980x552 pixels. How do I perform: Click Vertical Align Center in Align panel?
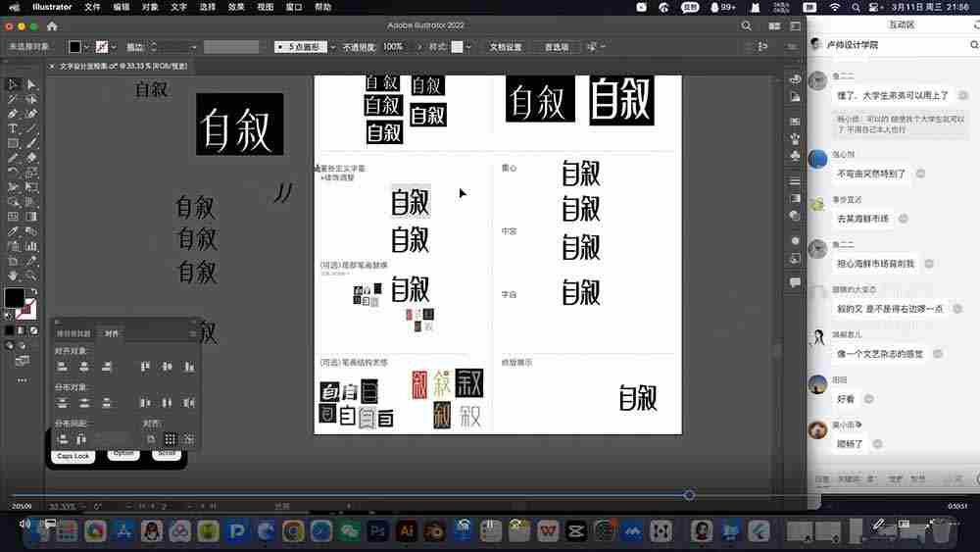[167, 367]
